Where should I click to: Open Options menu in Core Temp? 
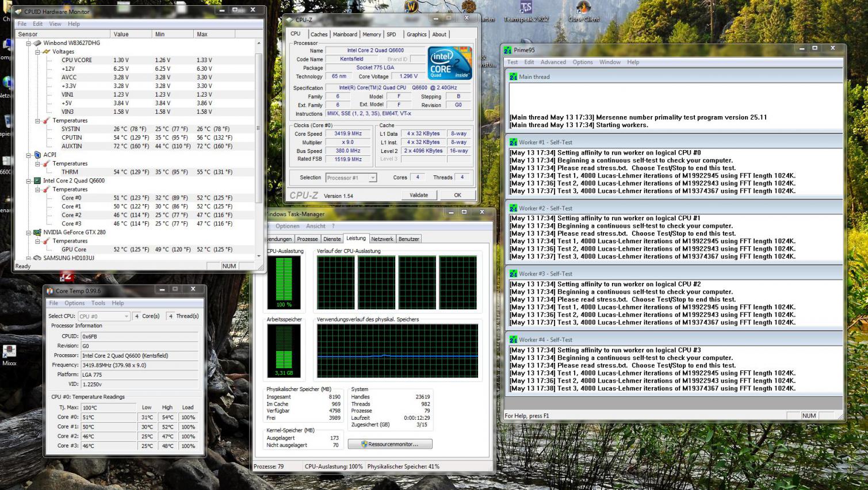coord(75,303)
